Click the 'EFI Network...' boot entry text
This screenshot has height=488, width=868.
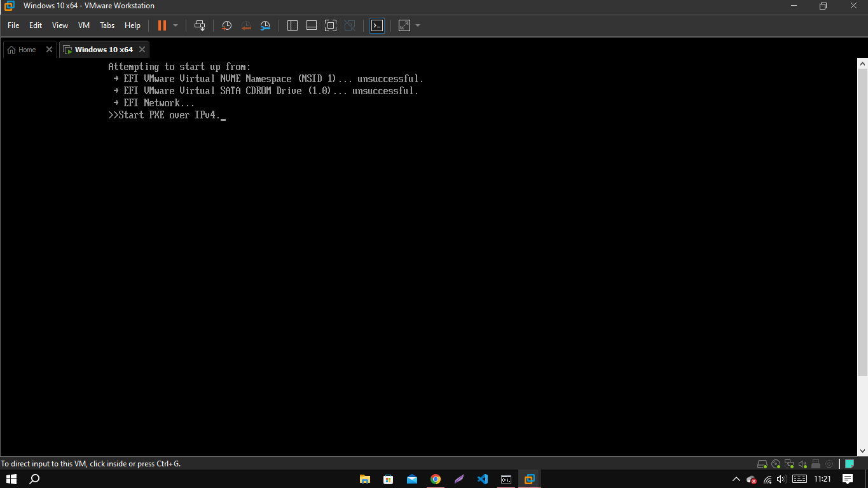(x=159, y=103)
